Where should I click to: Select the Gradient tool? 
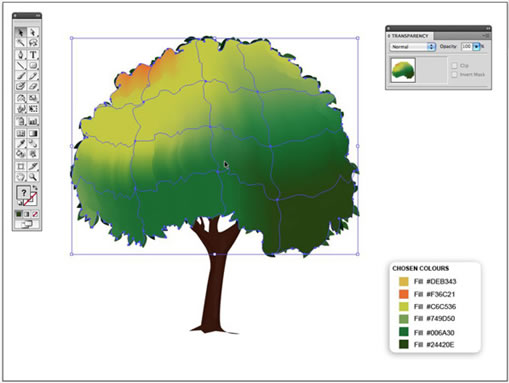click(x=33, y=133)
